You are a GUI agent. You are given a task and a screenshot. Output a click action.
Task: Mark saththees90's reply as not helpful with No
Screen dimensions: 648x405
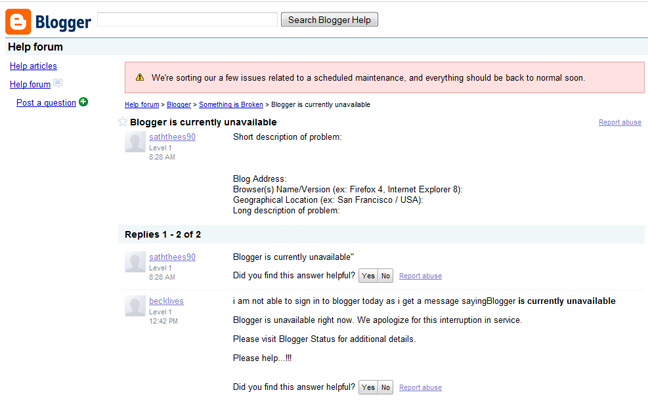(x=385, y=276)
